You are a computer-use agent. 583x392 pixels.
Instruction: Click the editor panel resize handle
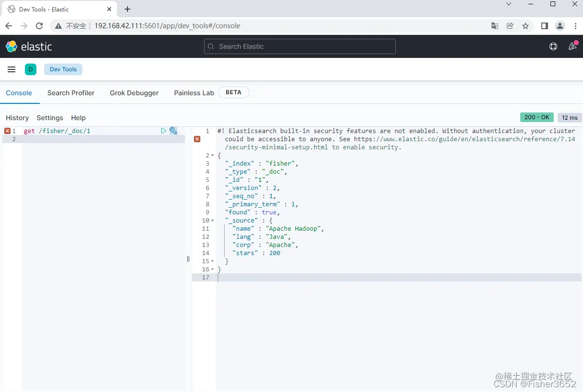click(x=188, y=259)
